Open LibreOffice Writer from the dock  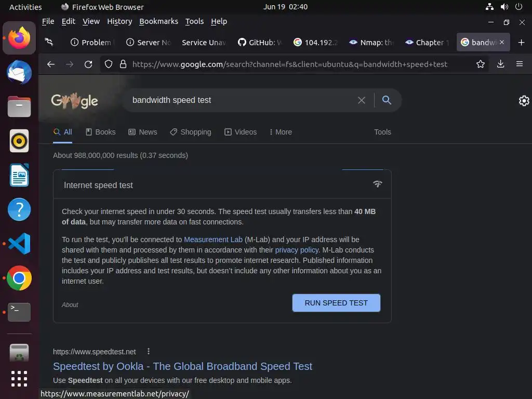[19, 175]
